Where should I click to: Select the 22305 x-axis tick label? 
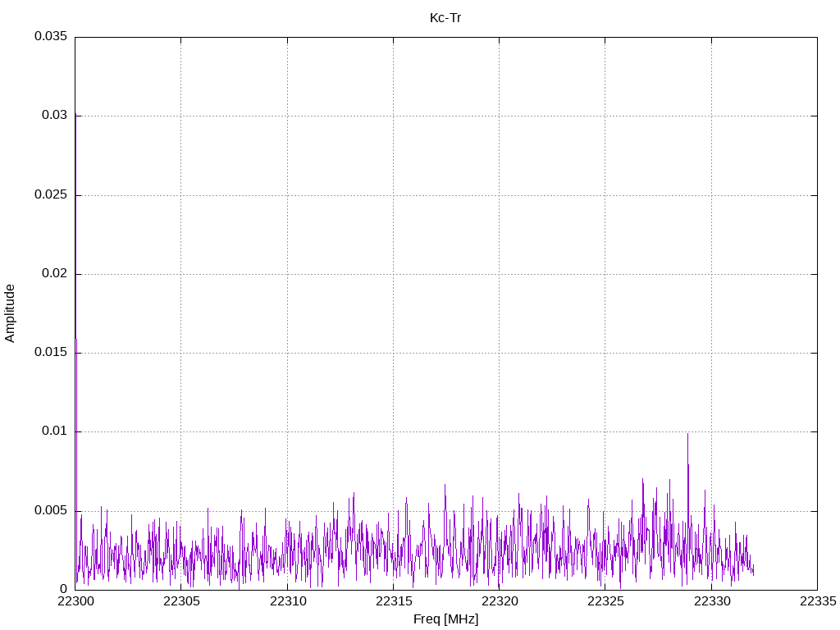click(x=180, y=601)
